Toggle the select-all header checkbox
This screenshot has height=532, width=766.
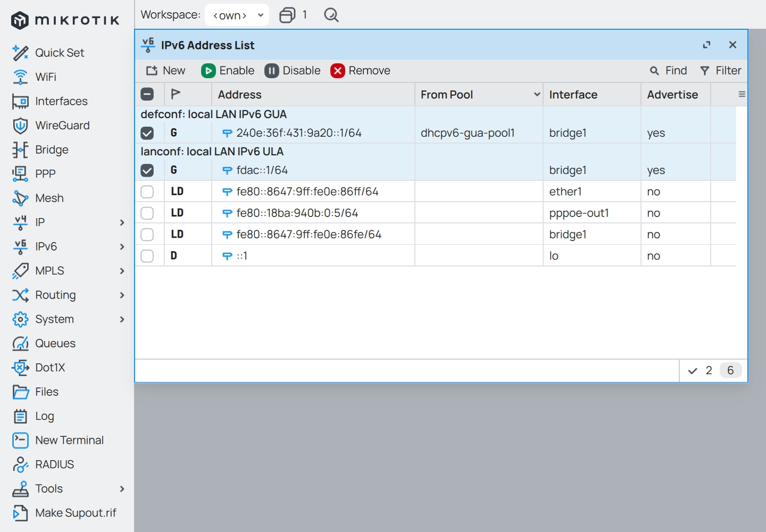[147, 94]
